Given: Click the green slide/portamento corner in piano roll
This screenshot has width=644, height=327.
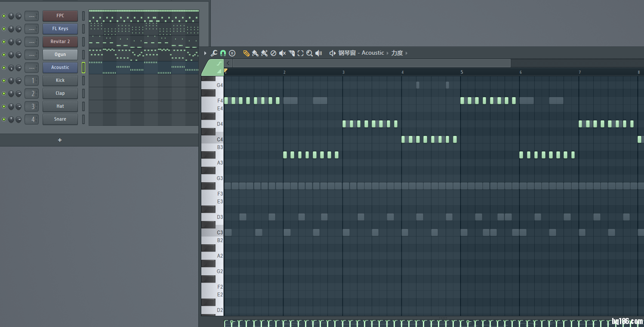Looking at the screenshot, I should coord(213,67).
